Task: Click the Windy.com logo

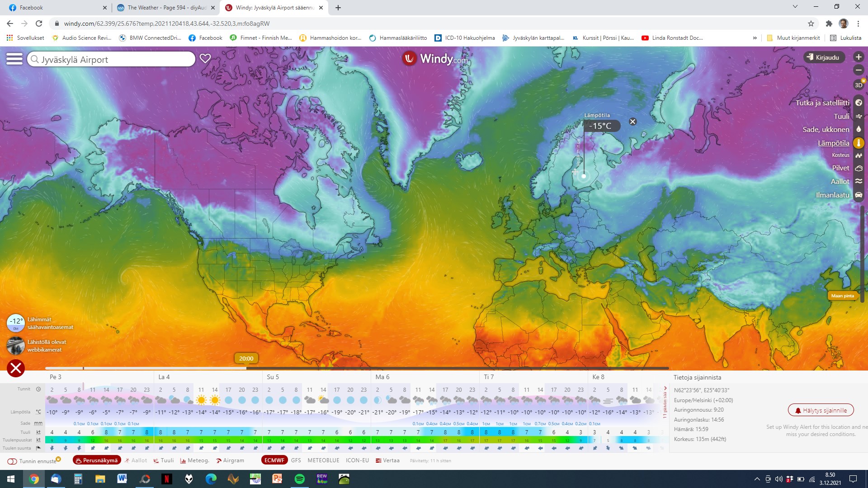Action: [x=434, y=59]
